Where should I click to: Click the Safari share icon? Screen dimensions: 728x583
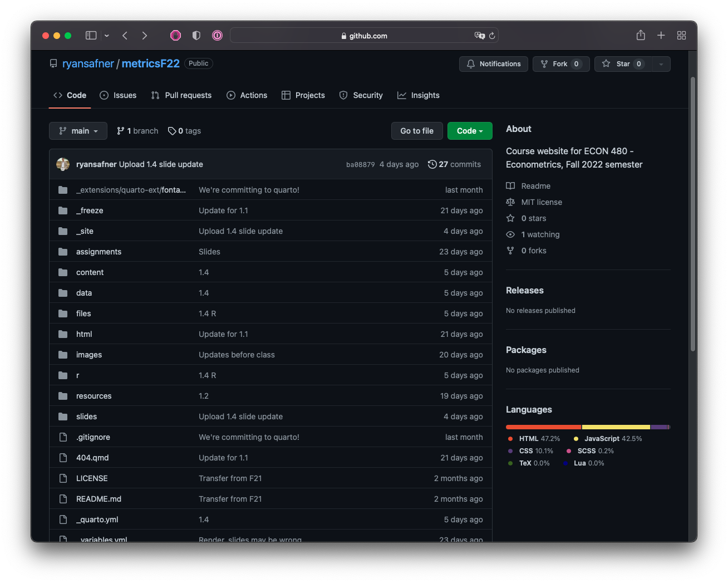click(x=641, y=36)
